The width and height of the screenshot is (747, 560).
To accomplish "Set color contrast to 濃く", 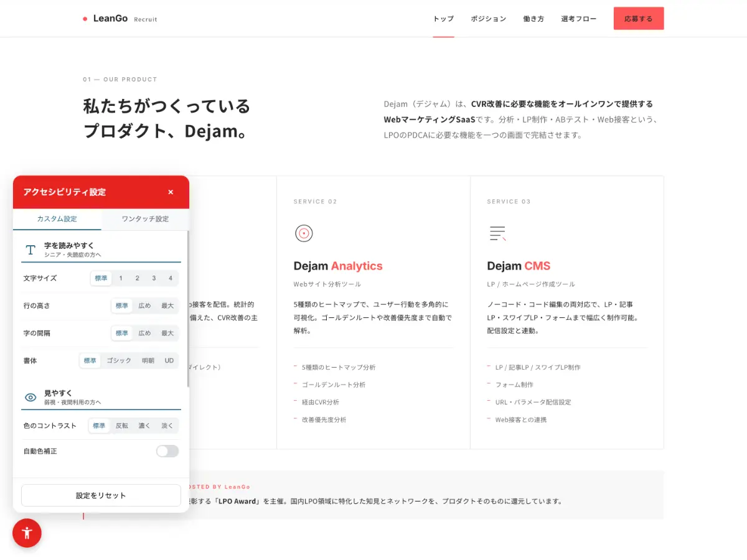I will [144, 426].
